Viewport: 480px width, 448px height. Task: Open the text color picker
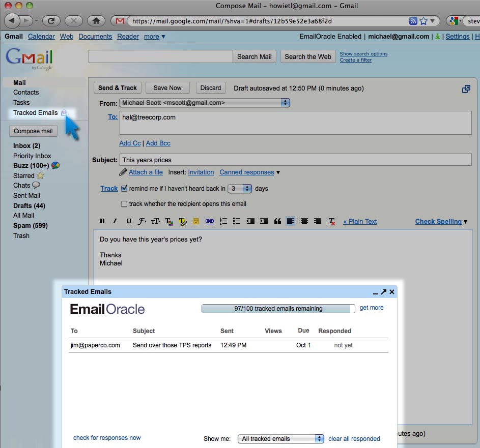point(169,221)
